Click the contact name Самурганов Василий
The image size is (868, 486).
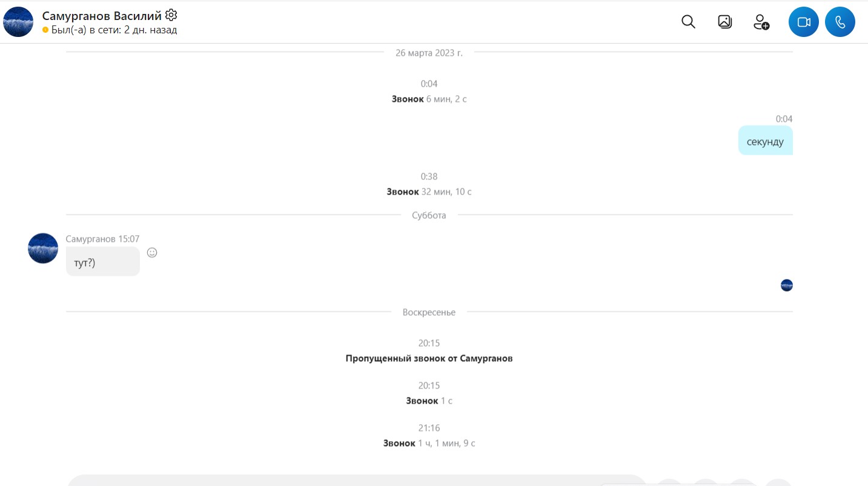[x=102, y=16]
